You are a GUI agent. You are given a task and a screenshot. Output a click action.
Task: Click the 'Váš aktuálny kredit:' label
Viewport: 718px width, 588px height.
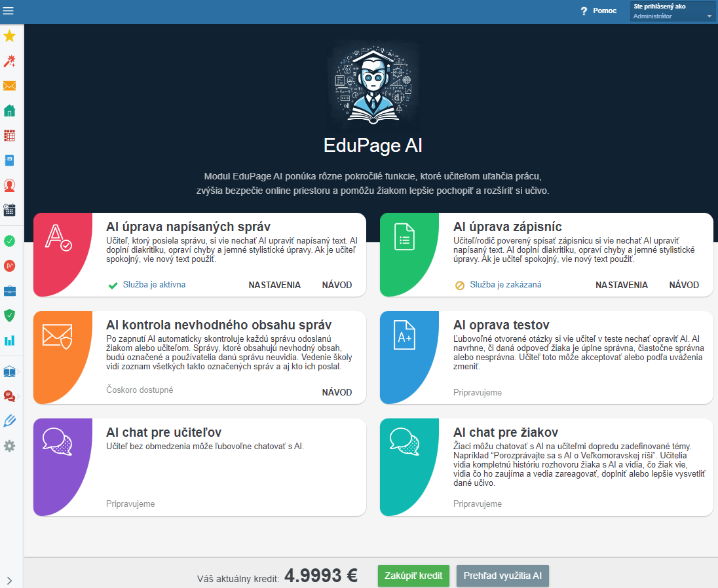pos(238,579)
